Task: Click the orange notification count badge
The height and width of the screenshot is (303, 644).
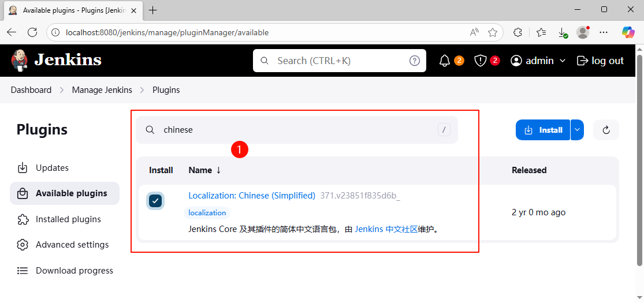Action: (459, 61)
